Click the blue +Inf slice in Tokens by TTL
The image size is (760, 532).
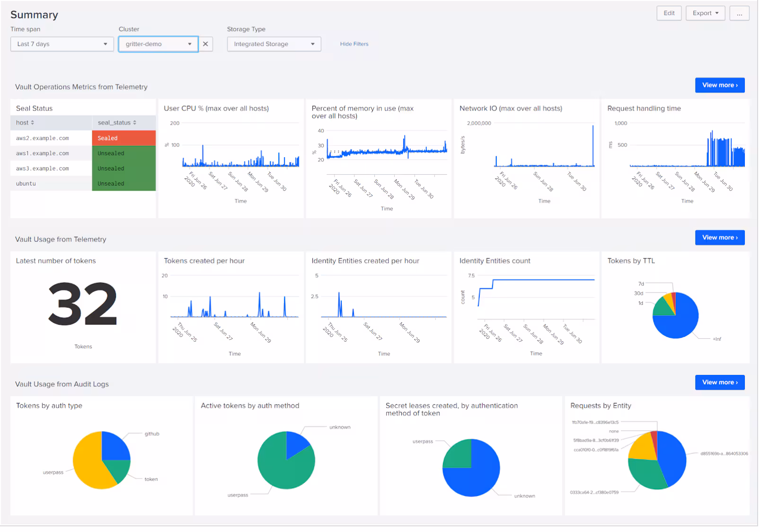(x=679, y=322)
